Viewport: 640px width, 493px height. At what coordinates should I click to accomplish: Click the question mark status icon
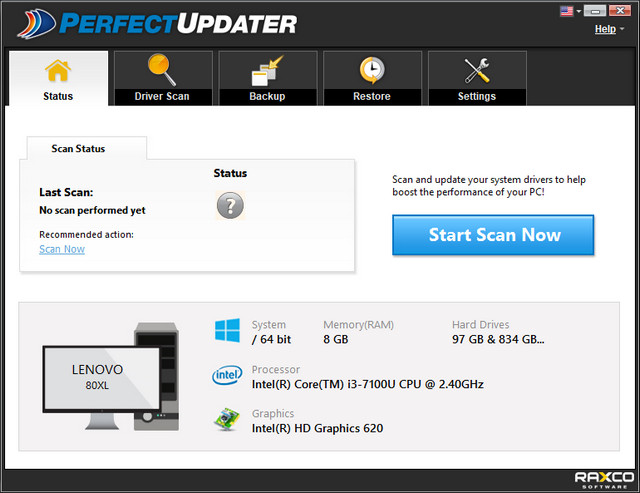tap(230, 206)
